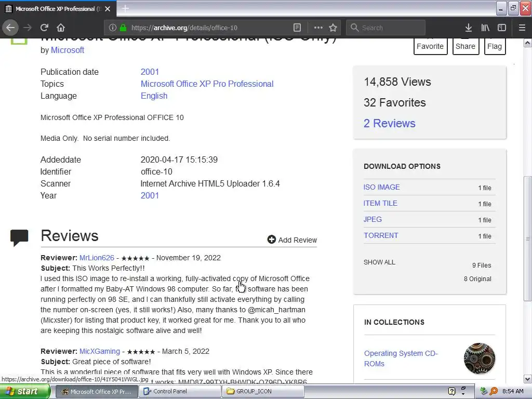Click the identifier value office-10
The width and height of the screenshot is (532, 399).
(x=156, y=171)
